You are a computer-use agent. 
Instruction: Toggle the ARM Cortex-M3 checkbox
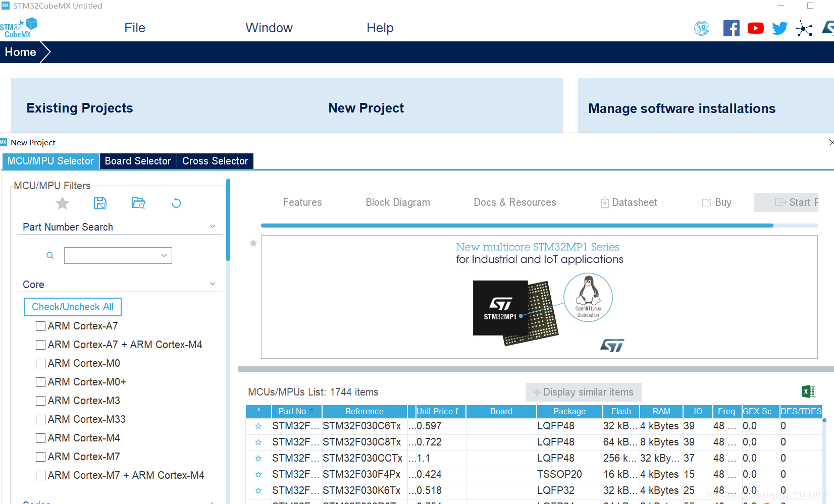pos(41,401)
